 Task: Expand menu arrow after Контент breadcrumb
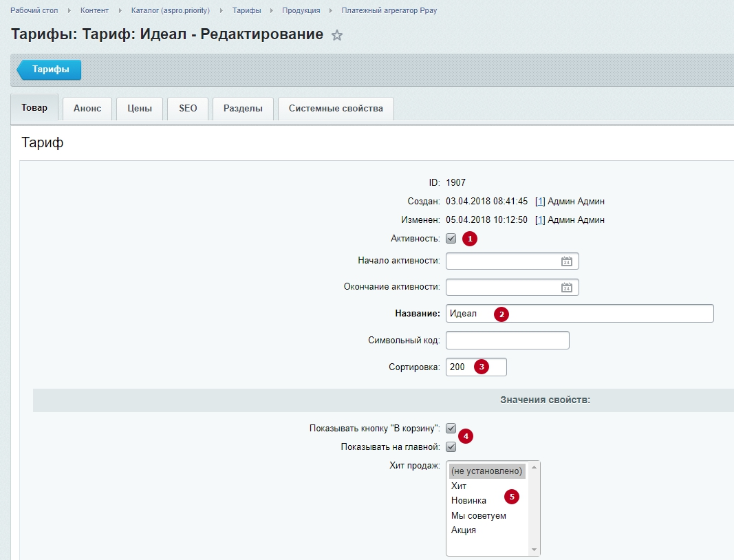click(120, 10)
